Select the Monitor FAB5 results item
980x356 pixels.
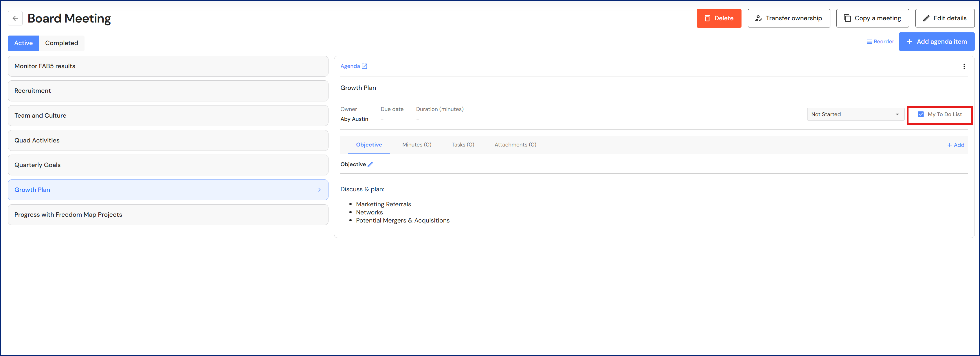click(168, 66)
